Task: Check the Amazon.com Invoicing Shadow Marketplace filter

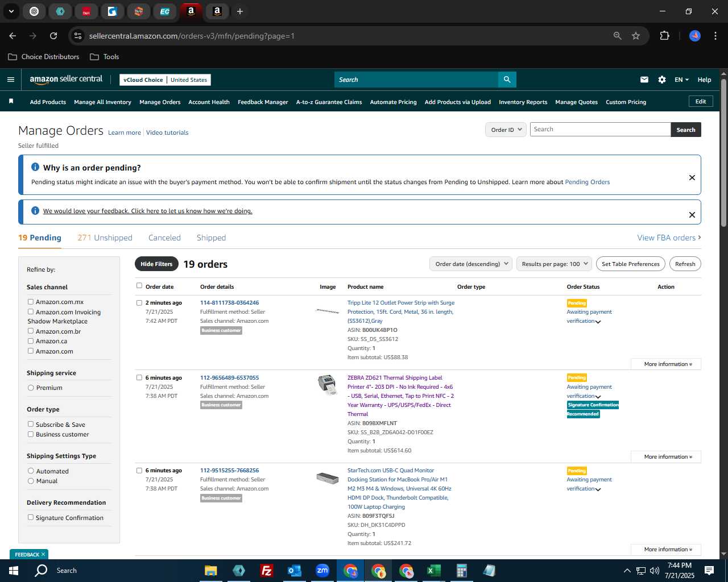Action: pyautogui.click(x=31, y=311)
